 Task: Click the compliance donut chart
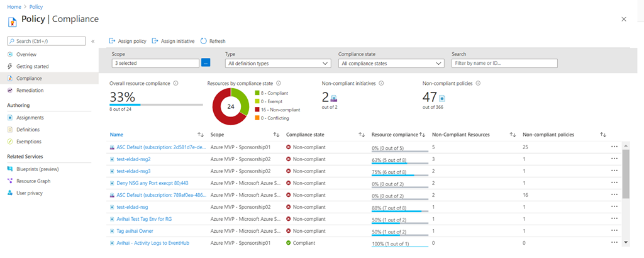tap(231, 106)
